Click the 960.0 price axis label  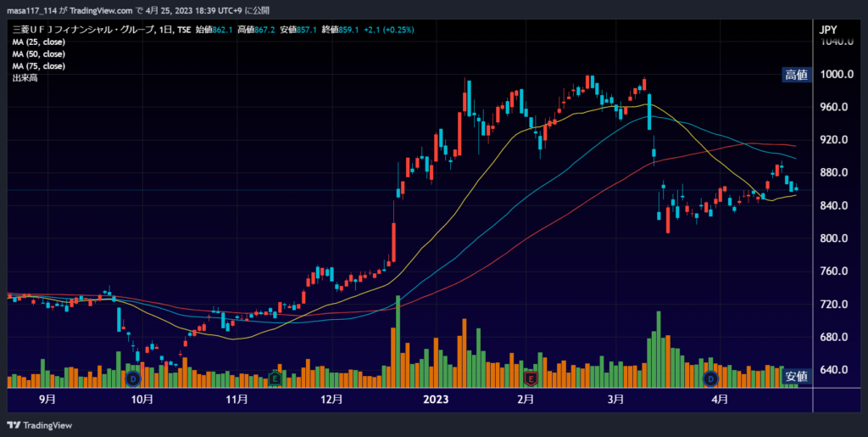(834, 108)
